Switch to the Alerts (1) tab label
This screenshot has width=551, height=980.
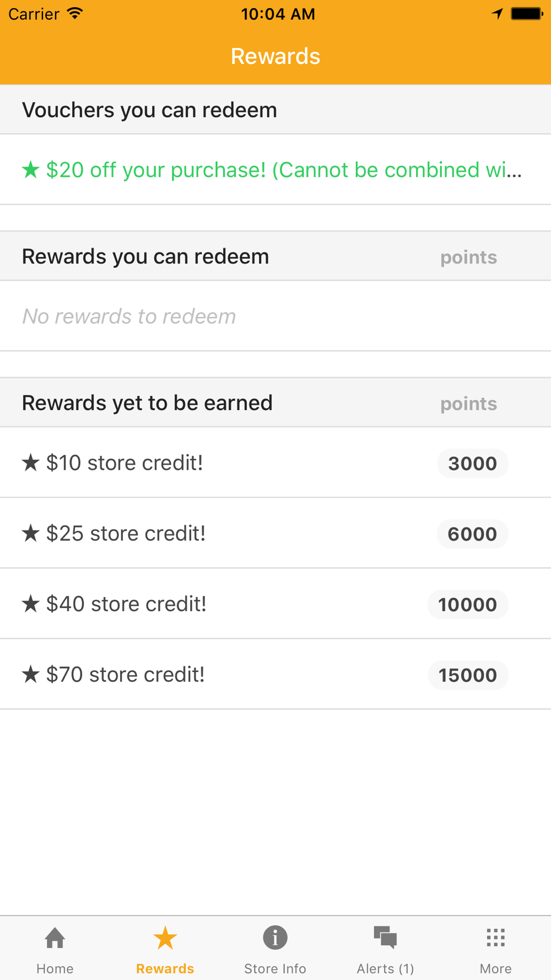[x=385, y=968]
